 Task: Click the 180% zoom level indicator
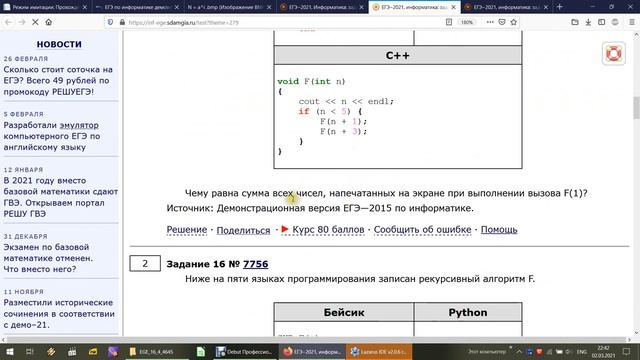tap(467, 22)
